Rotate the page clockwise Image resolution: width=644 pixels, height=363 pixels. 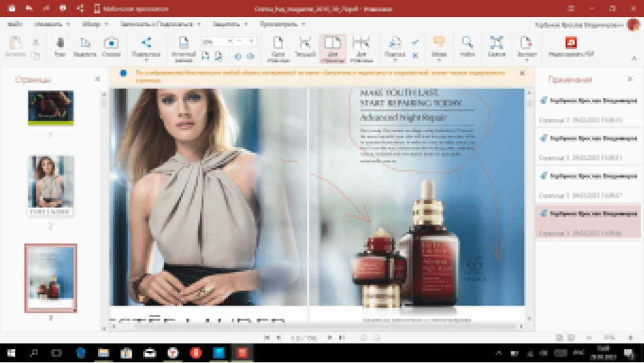pyautogui.click(x=250, y=56)
